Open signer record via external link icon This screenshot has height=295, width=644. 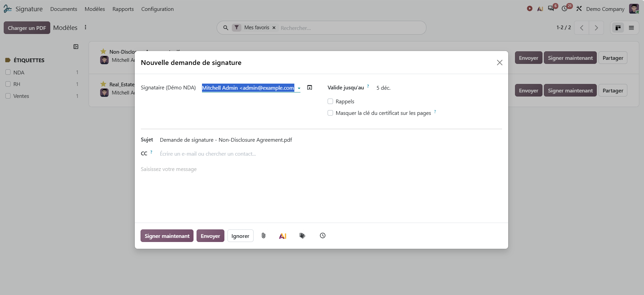(310, 88)
